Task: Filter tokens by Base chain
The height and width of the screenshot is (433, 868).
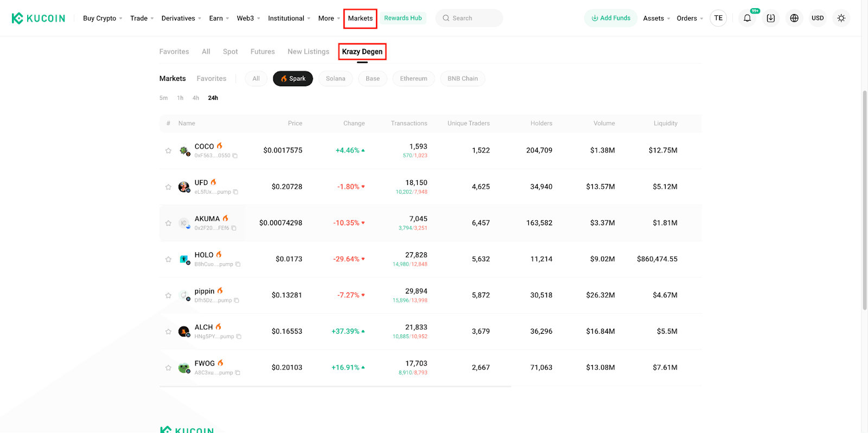Action: click(373, 79)
